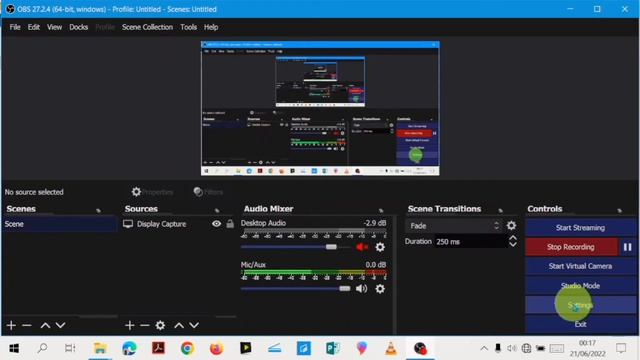Image resolution: width=640 pixels, height=360 pixels.
Task: Move scene down with arrow icon
Action: pyautogui.click(x=60, y=325)
